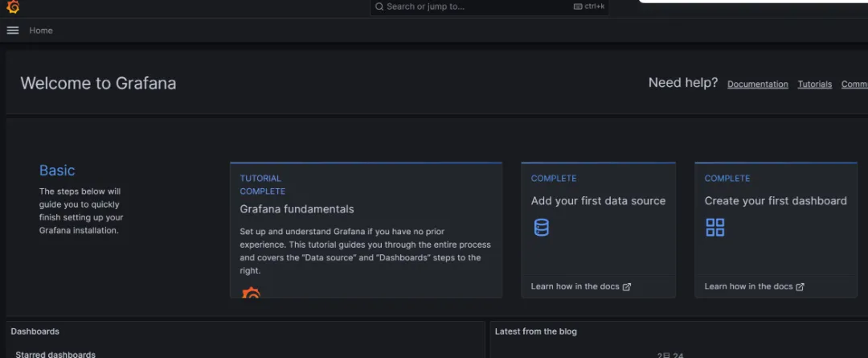Click the search magnifier icon
This screenshot has height=358, width=868.
[x=379, y=6]
